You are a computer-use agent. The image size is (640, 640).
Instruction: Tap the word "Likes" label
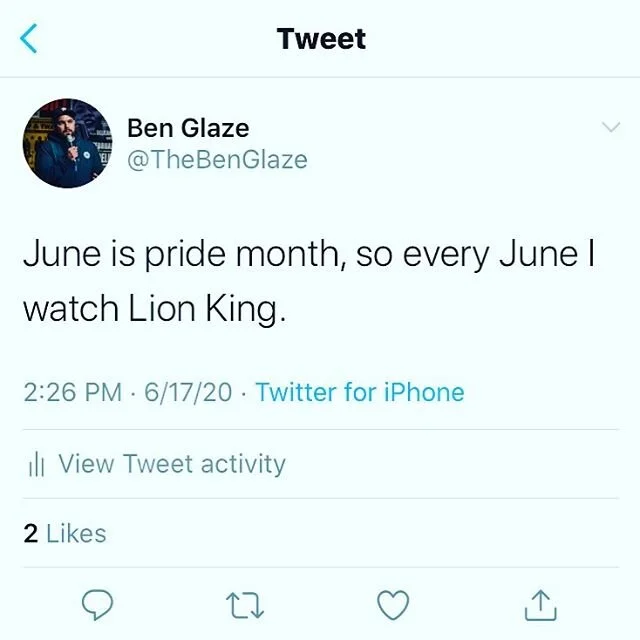click(76, 533)
